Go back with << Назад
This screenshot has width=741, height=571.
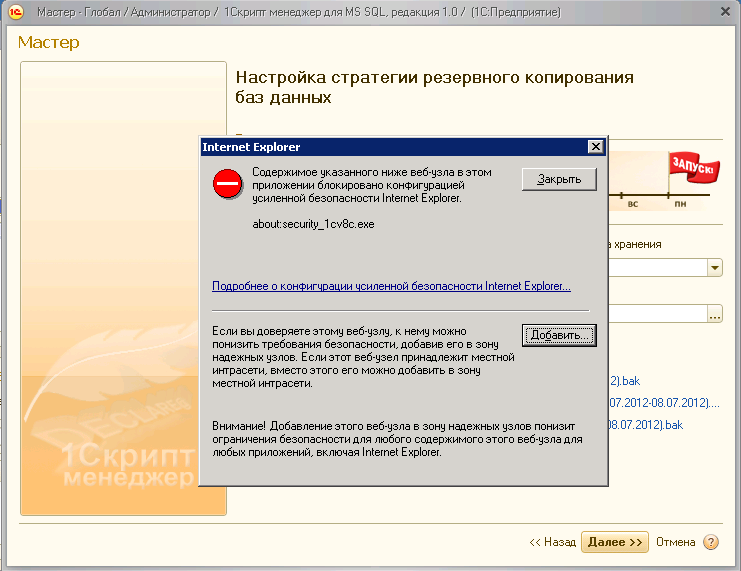[x=552, y=542]
